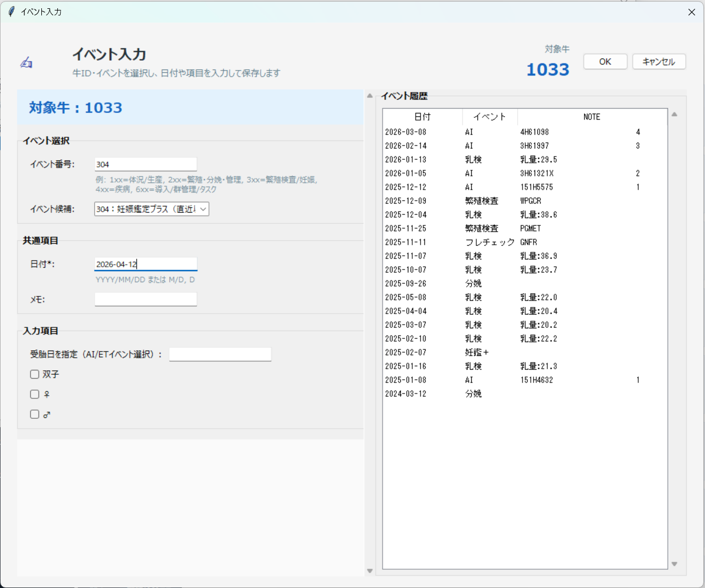Select the 2026-03-08 AI 4H61098 row

point(525,132)
